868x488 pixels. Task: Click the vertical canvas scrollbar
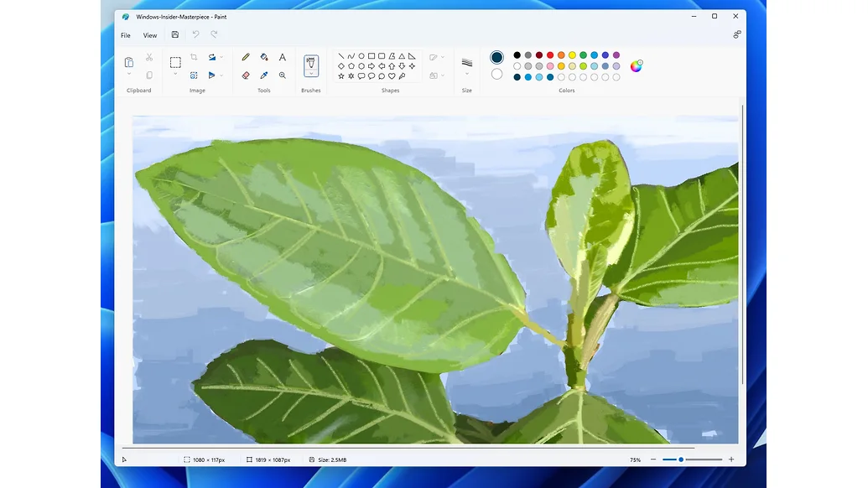[742, 243]
